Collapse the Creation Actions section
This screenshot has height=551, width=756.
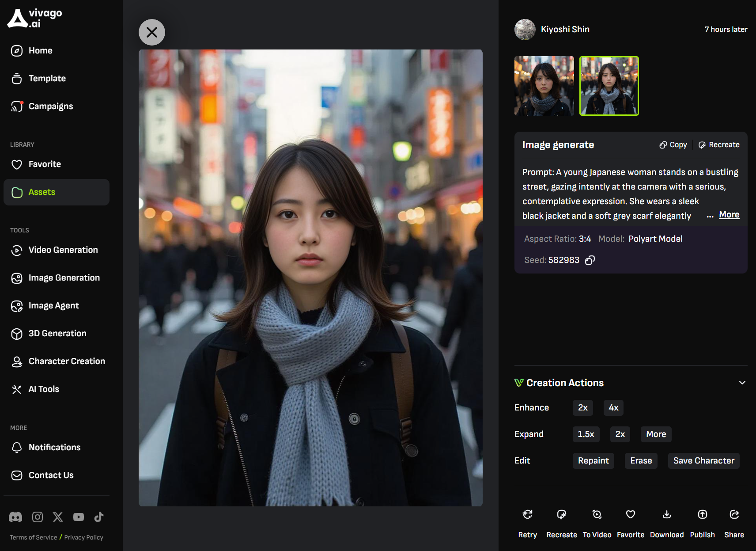pyautogui.click(x=742, y=383)
